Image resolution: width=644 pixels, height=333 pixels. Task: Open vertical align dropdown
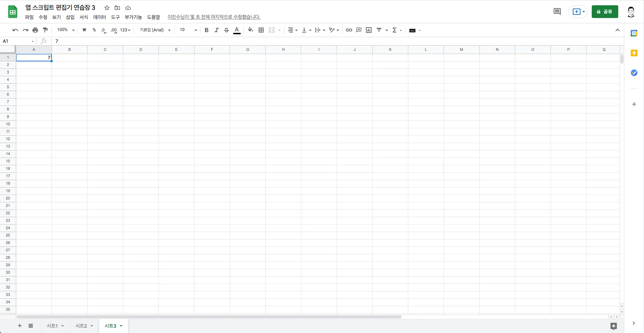306,30
